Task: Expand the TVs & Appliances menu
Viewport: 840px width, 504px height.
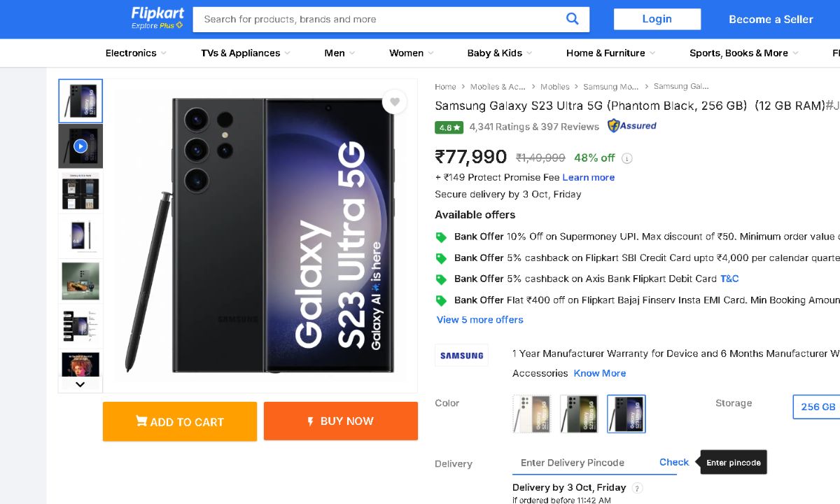Action: 245,53
